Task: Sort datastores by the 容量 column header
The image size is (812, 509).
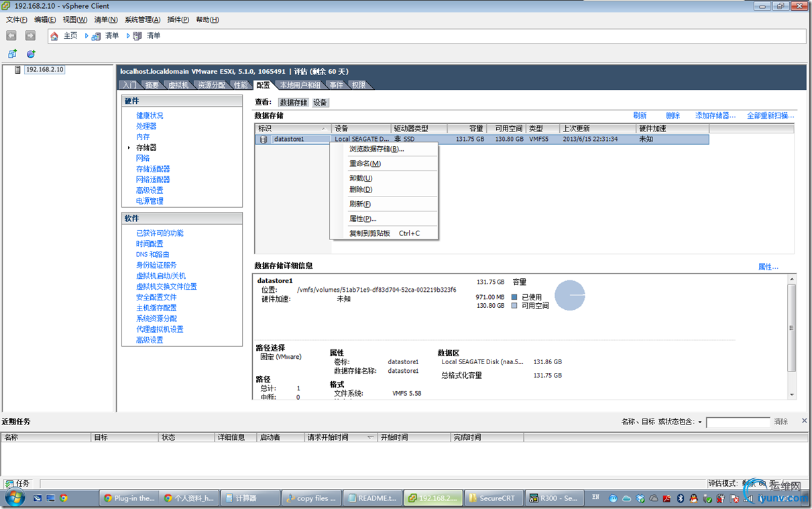Action: (467, 128)
